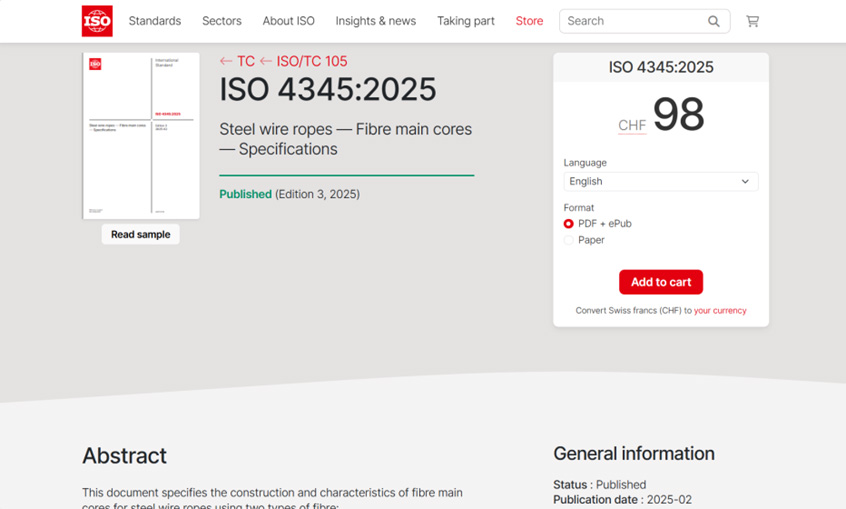Click the Steel wire ropes subtitle
Image resolution: width=846 pixels, height=509 pixels.
[x=345, y=139]
